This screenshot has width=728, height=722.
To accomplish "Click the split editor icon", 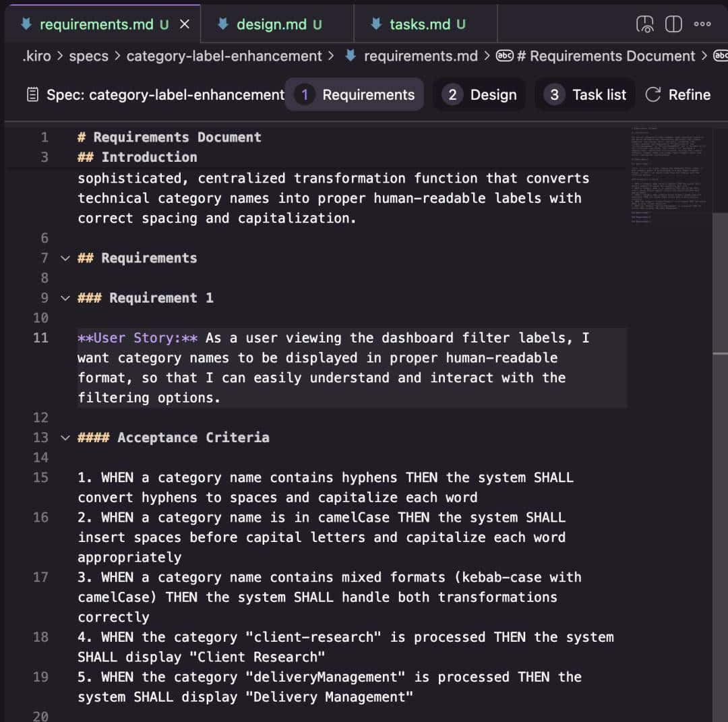I will (673, 24).
